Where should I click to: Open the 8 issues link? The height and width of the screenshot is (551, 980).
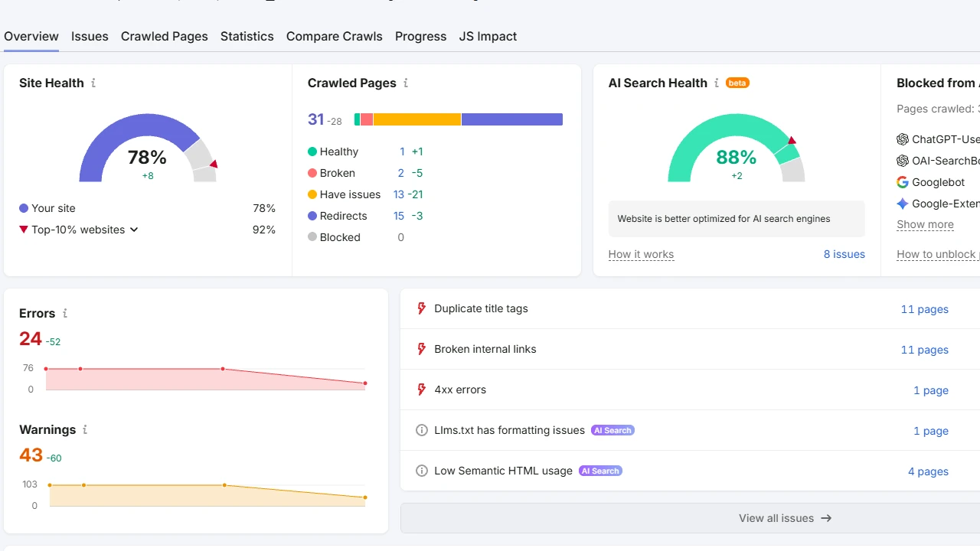844,254
